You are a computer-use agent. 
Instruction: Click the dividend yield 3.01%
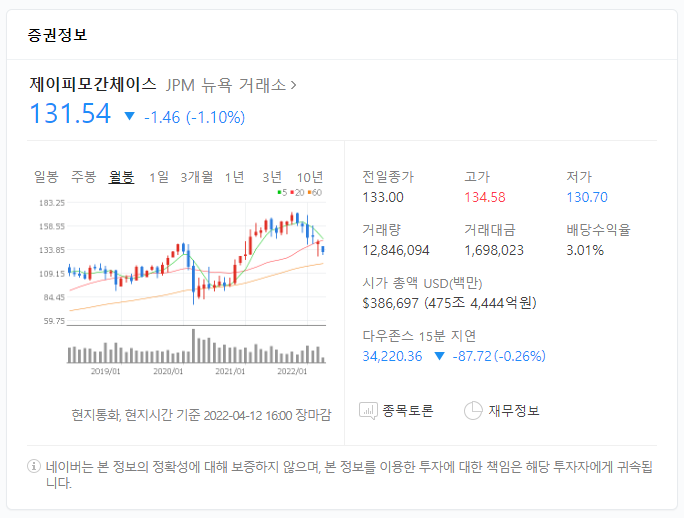coord(585,250)
